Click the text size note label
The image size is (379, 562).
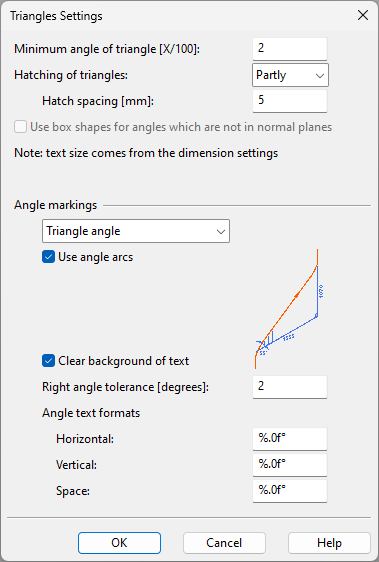coord(146,153)
